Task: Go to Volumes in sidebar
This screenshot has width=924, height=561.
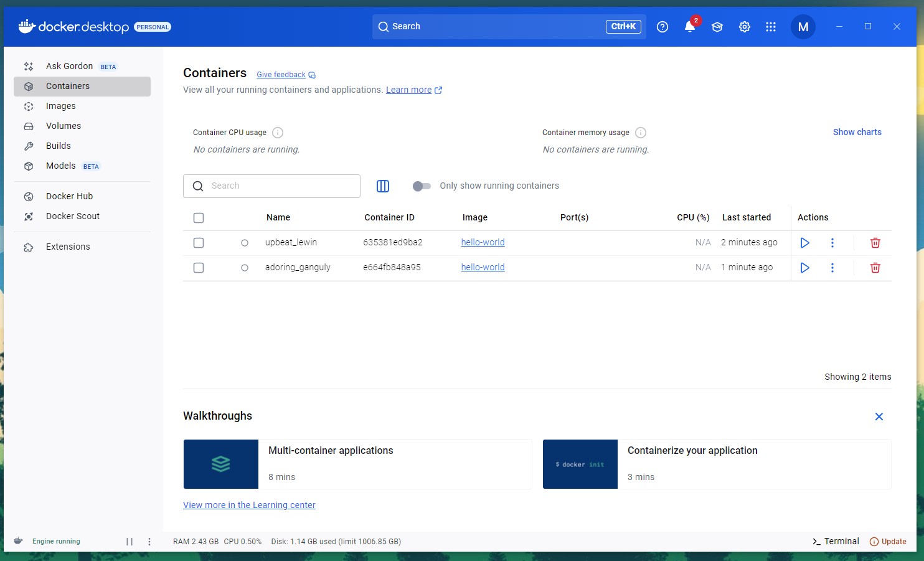Action: pyautogui.click(x=82, y=126)
